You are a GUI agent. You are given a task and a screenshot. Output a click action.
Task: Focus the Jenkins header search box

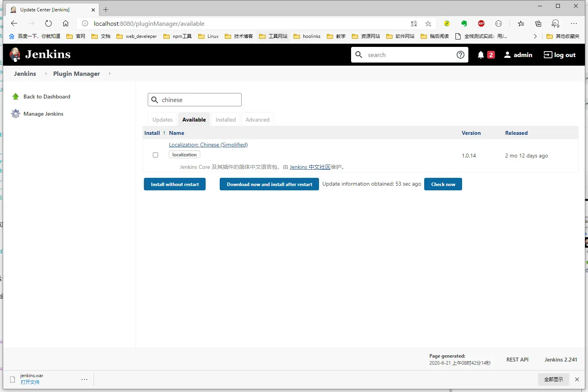tap(410, 55)
